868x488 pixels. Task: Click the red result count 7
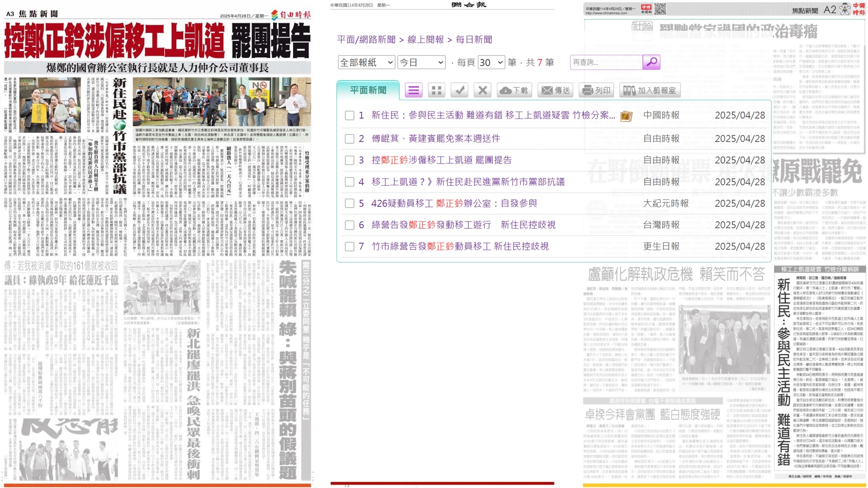(539, 62)
